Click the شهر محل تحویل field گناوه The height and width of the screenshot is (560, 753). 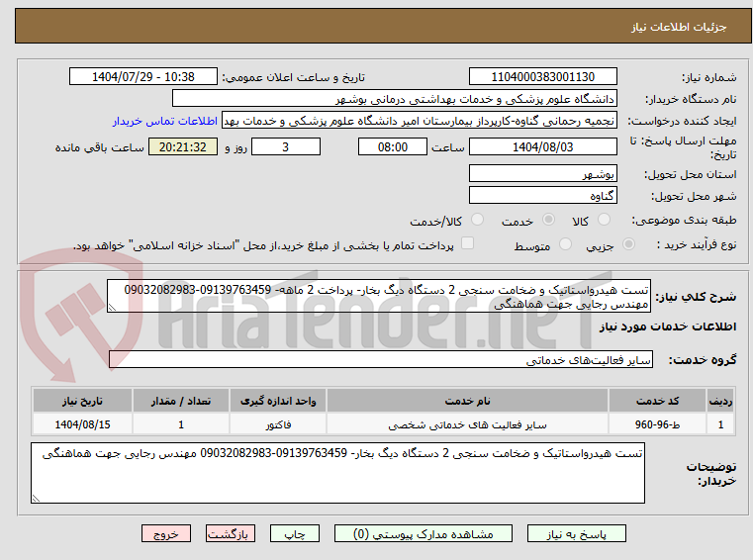coord(542,196)
